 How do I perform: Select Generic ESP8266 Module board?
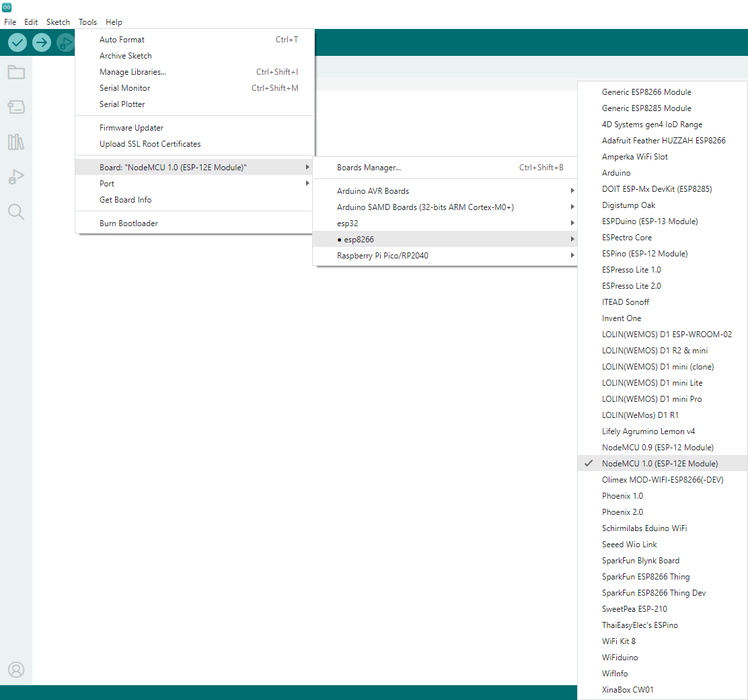(x=663, y=92)
